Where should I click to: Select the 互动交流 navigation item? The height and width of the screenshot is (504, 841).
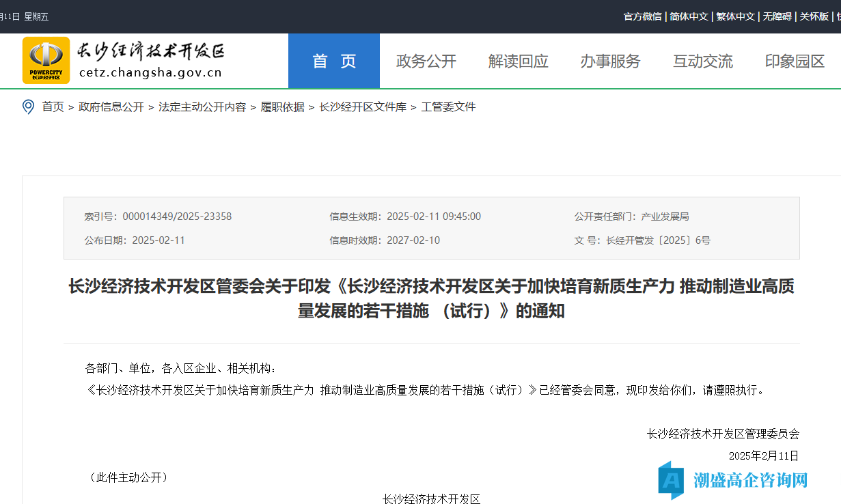[702, 61]
